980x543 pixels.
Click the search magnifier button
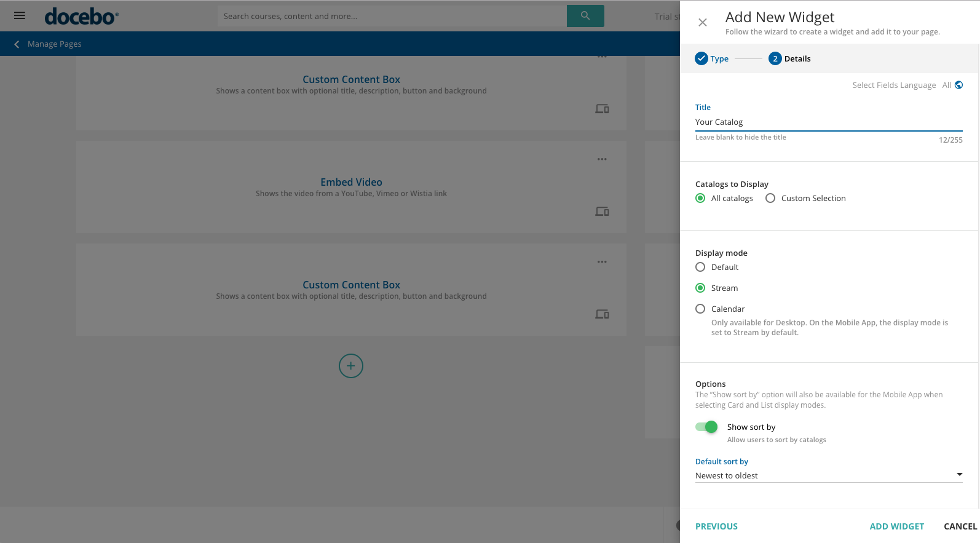[585, 16]
